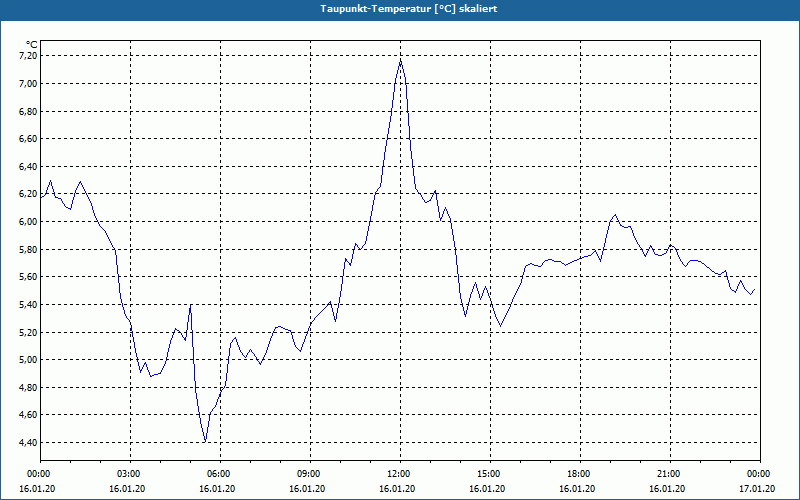This screenshot has height=500, width=800.
Task: Click the 15:00 time axis label
Action: (490, 474)
